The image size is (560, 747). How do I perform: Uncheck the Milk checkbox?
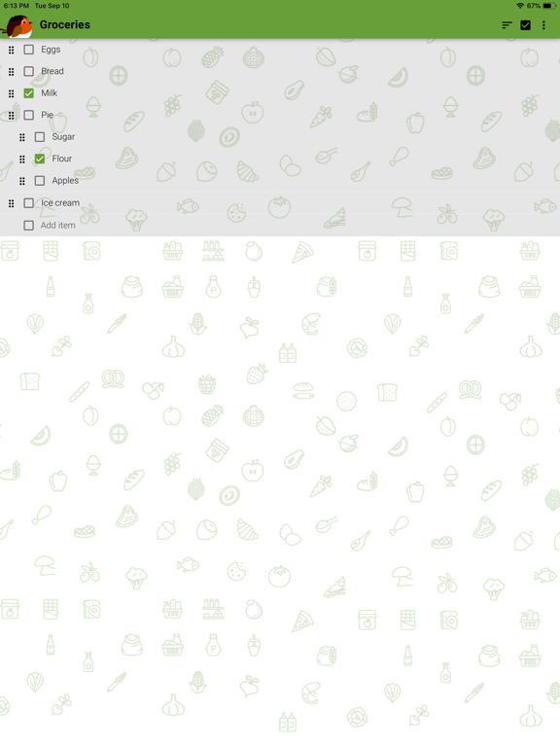coord(28,93)
